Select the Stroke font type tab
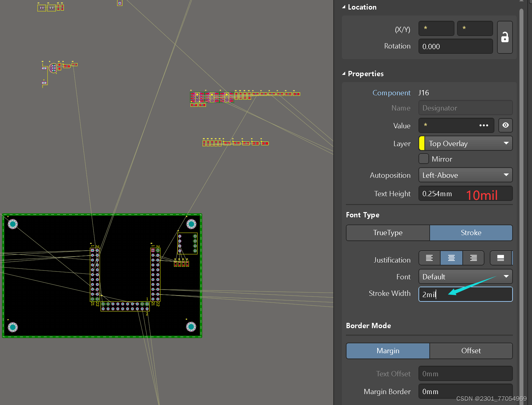 [x=471, y=233]
